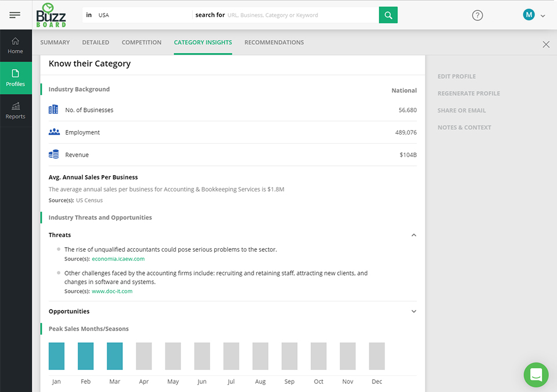
Task: Click the BuzzBoard logo
Action: pyautogui.click(x=51, y=15)
